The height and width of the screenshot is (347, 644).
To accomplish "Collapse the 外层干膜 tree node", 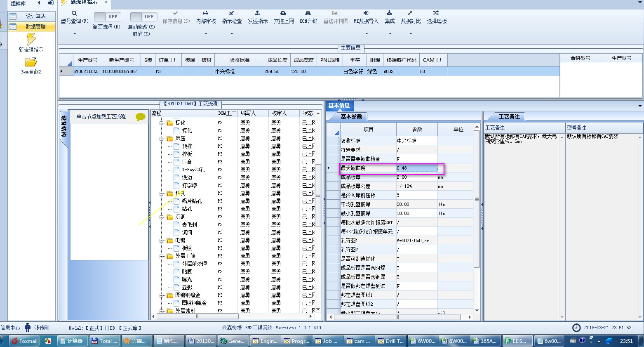I will 162,256.
